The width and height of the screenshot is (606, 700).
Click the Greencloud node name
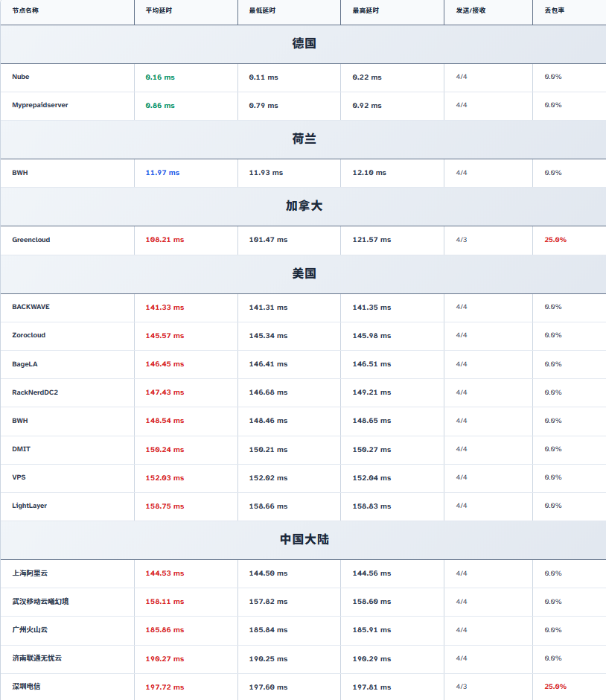pos(31,241)
